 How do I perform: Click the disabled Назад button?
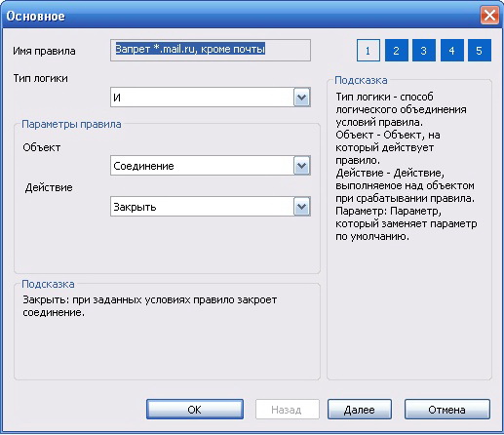click(288, 410)
